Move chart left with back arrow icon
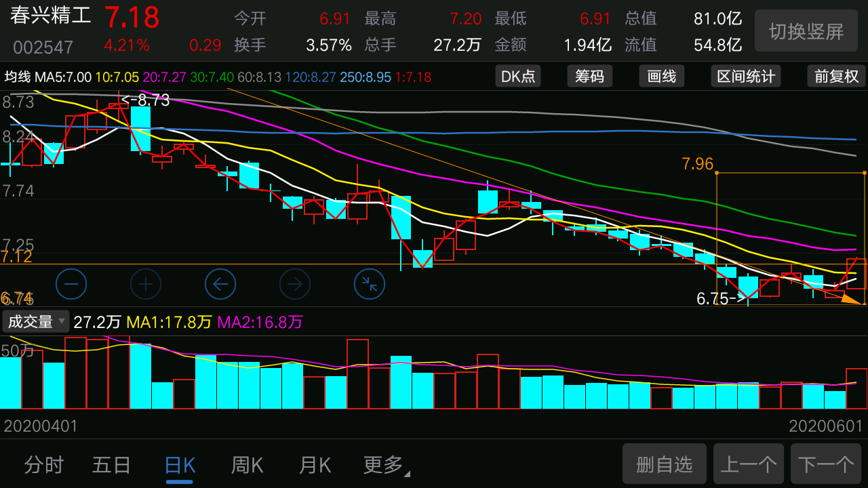The width and height of the screenshot is (868, 488). coord(220,284)
